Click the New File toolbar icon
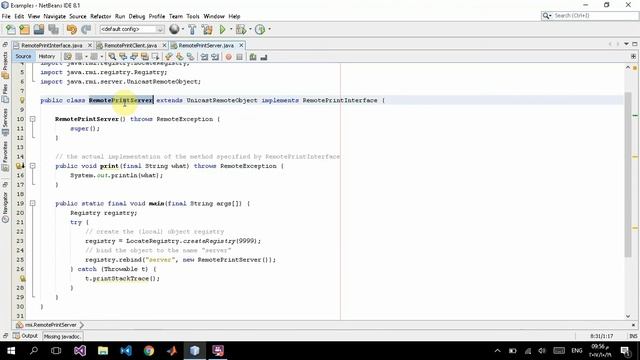This screenshot has width=640, height=360. click(x=11, y=29)
